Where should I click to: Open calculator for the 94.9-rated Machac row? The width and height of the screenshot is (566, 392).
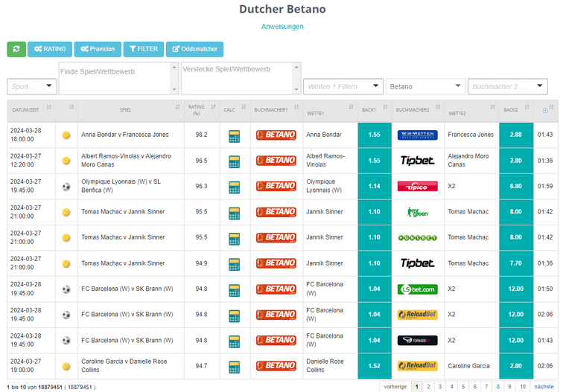coord(235,264)
